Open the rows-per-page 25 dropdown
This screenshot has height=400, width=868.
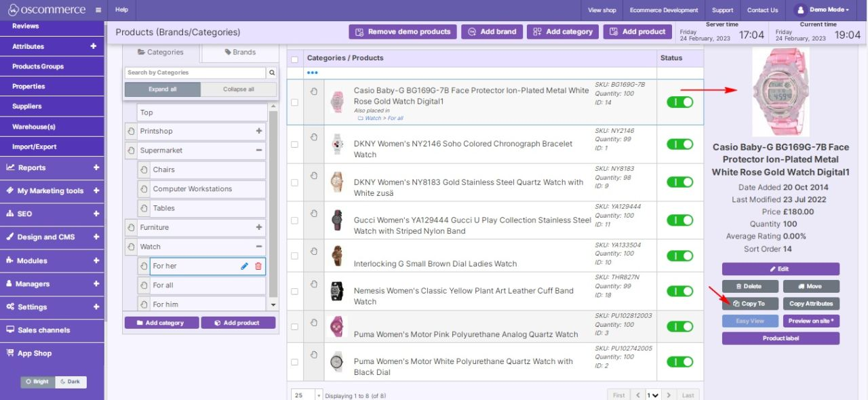pos(307,395)
